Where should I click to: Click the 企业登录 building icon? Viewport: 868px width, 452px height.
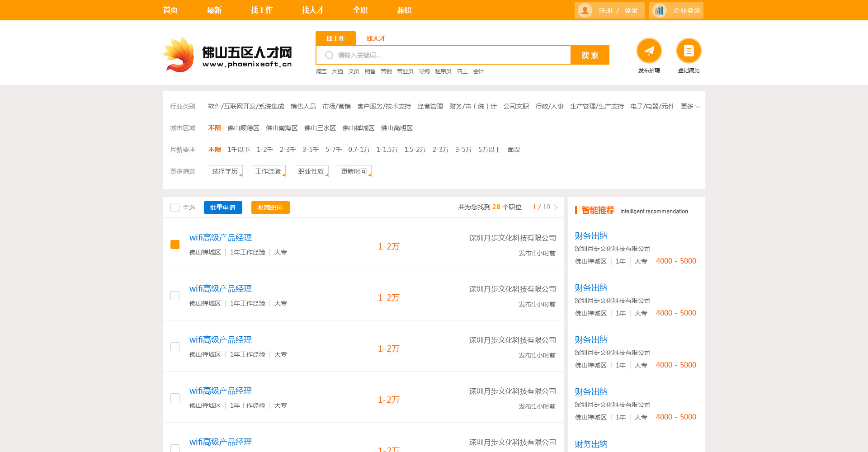click(x=660, y=10)
